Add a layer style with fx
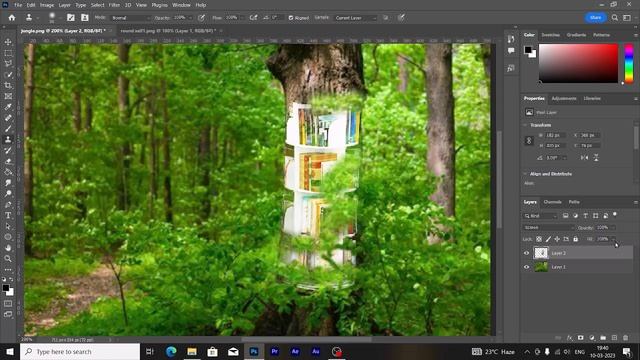 click(569, 338)
